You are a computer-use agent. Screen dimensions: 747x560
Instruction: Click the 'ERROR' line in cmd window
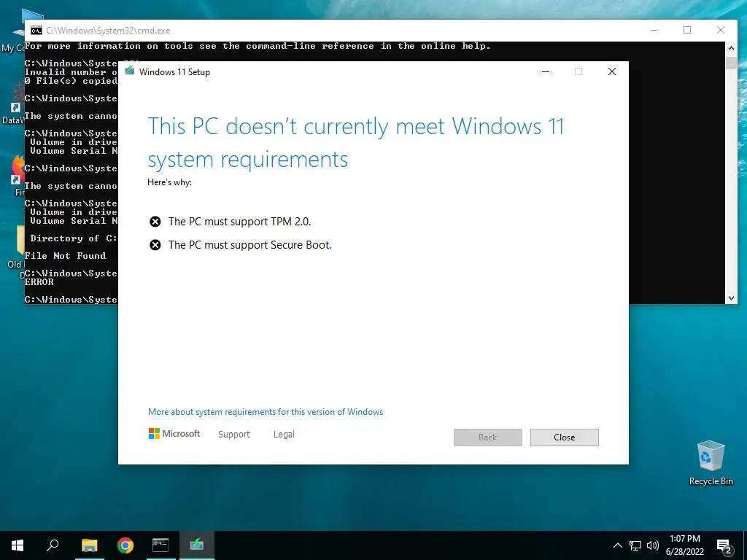(39, 282)
